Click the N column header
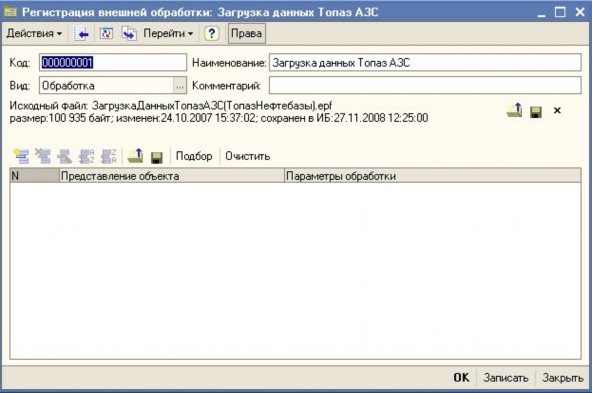The image size is (592, 393). (35, 176)
